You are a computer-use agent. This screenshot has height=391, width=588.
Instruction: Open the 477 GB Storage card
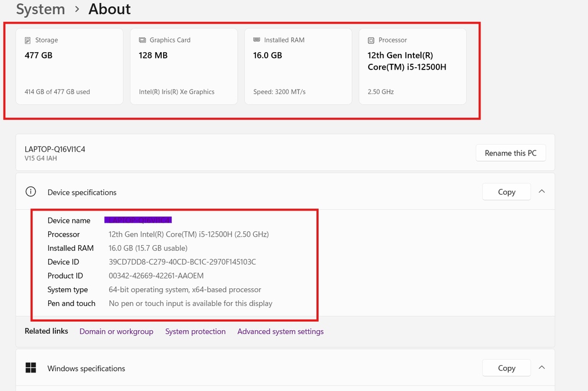pos(69,67)
